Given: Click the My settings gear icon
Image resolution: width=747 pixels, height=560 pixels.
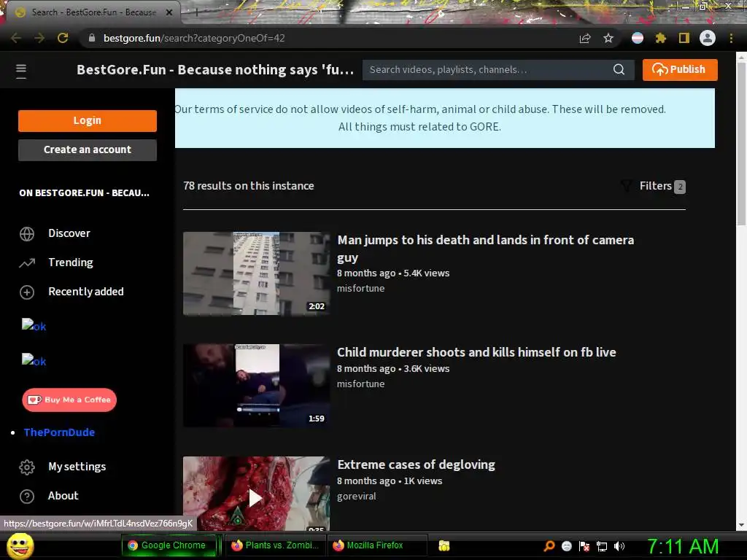Looking at the screenshot, I should (x=27, y=467).
